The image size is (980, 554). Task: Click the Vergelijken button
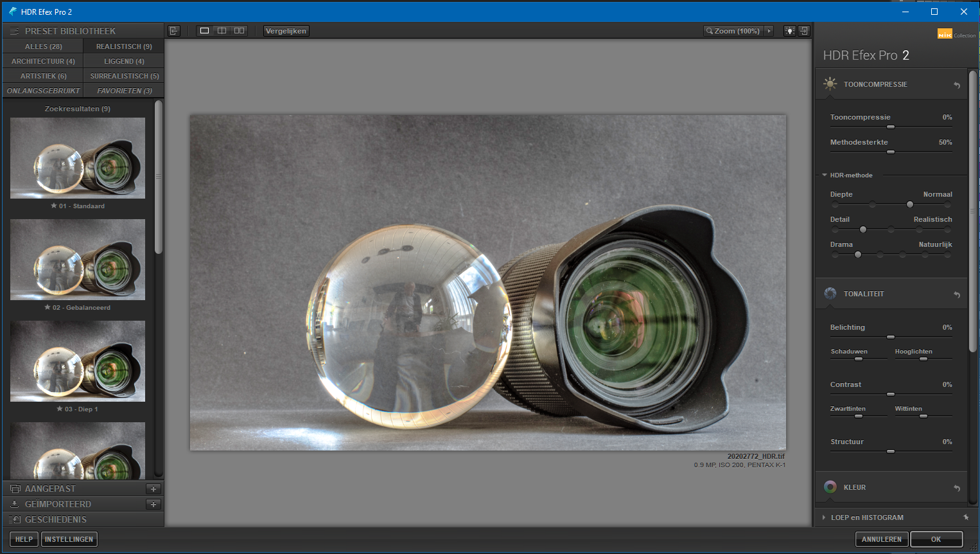(x=286, y=31)
